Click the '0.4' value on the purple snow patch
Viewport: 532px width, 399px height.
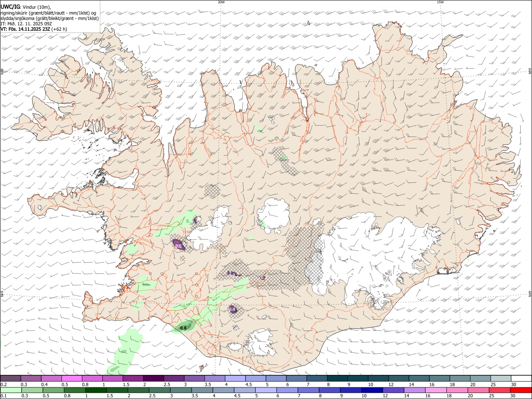pyautogui.click(x=233, y=310)
